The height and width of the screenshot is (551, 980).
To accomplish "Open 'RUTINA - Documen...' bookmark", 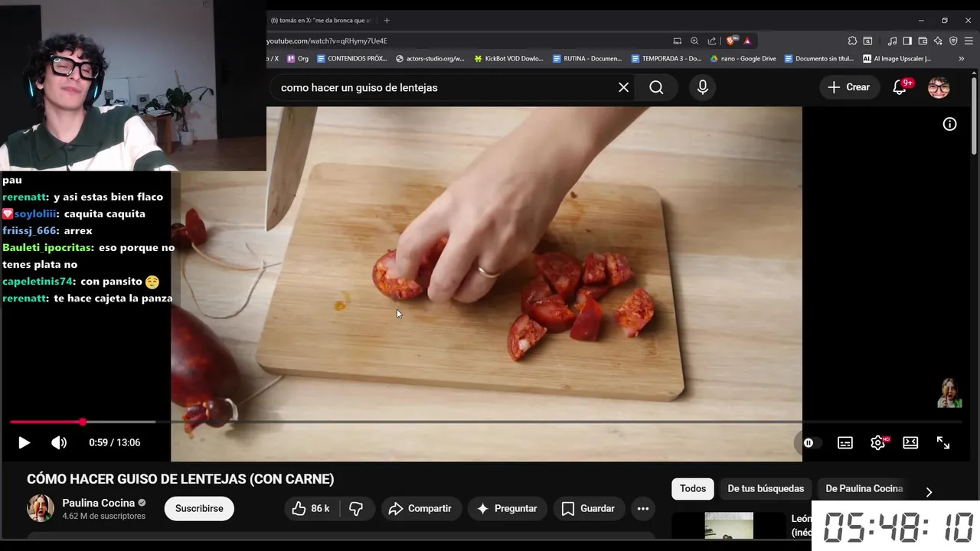I will (587, 58).
